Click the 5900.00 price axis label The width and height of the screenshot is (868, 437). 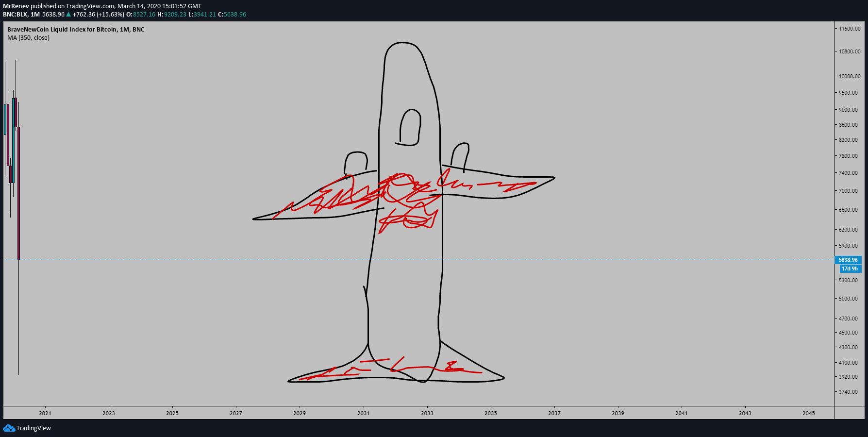[848, 246]
